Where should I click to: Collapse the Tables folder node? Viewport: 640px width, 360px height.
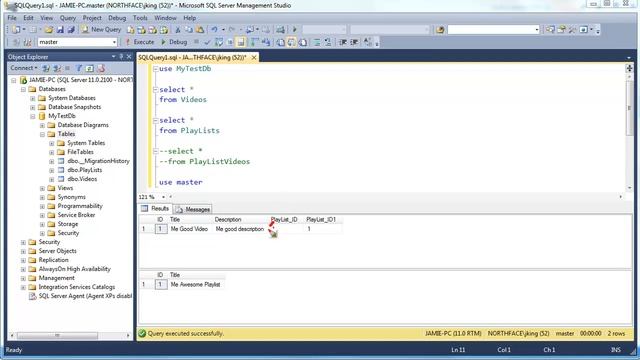click(42, 134)
